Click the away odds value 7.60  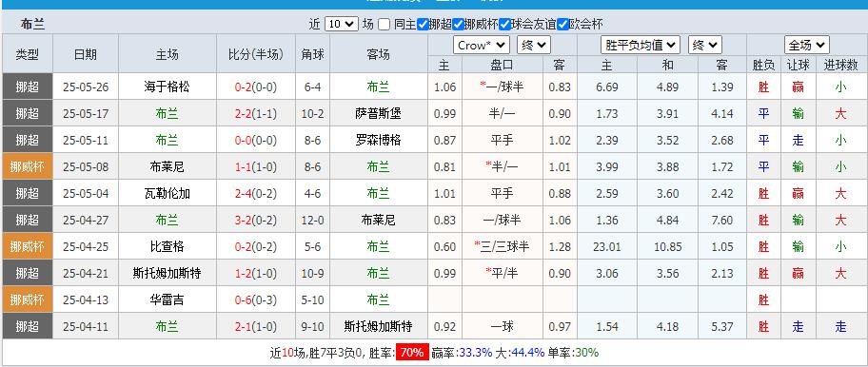click(721, 220)
